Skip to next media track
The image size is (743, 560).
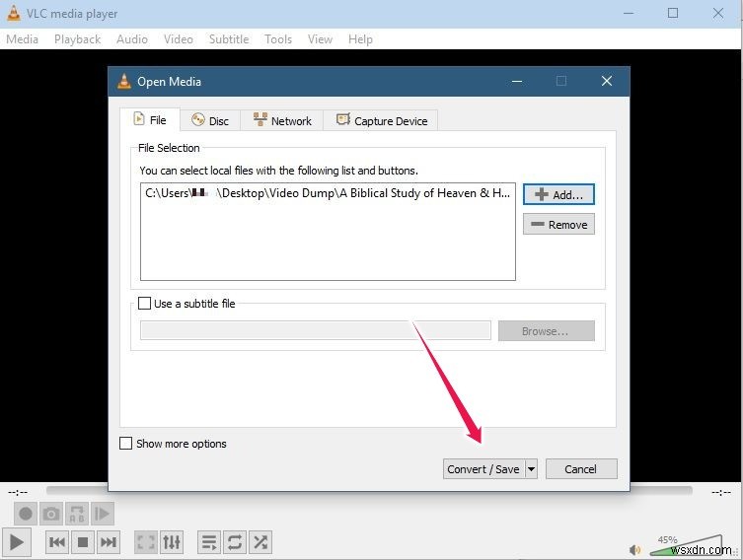(109, 542)
